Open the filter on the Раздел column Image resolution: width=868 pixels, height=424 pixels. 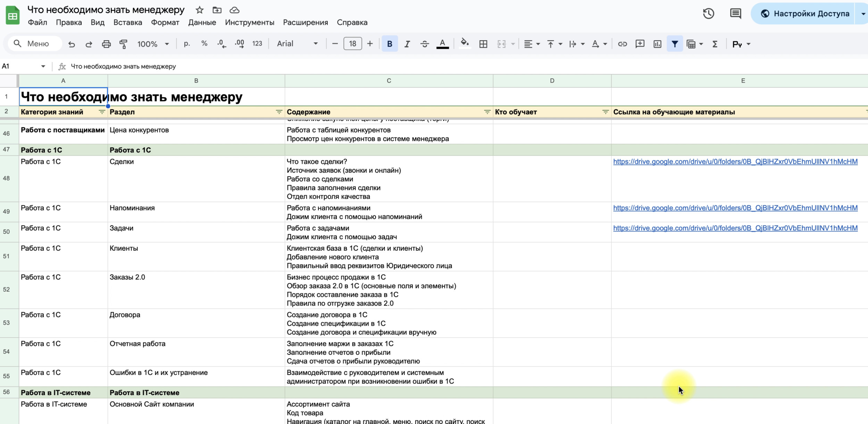click(279, 112)
